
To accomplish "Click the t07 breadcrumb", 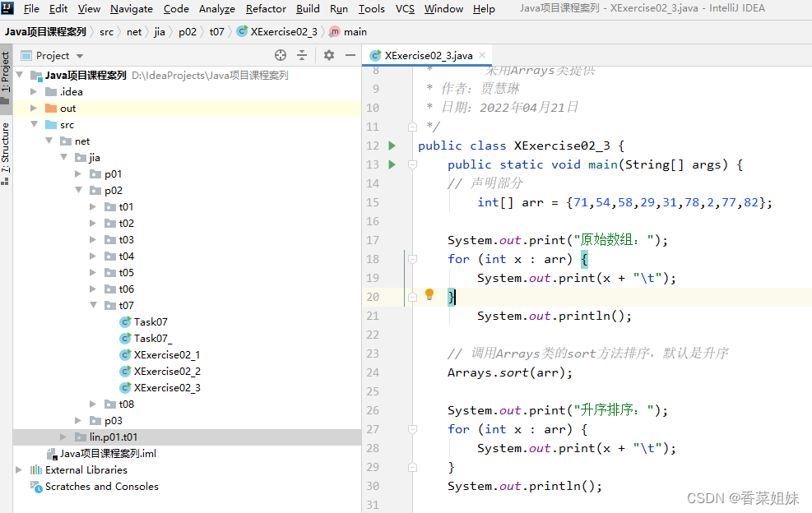I will [216, 32].
